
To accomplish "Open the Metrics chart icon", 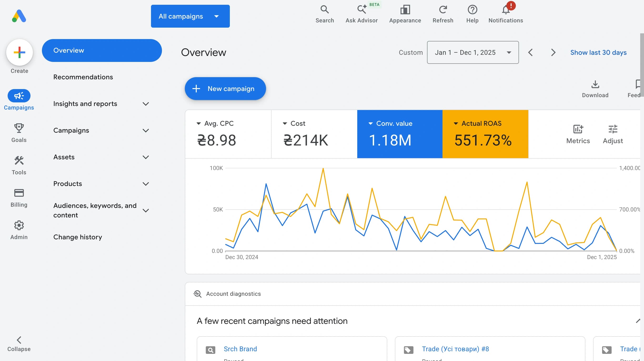I will (578, 129).
